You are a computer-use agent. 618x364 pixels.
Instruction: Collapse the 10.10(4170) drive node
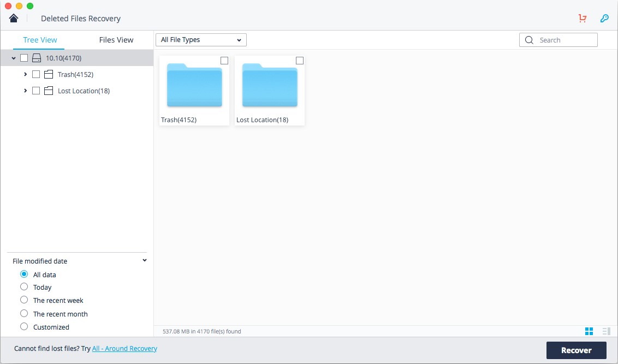click(14, 58)
